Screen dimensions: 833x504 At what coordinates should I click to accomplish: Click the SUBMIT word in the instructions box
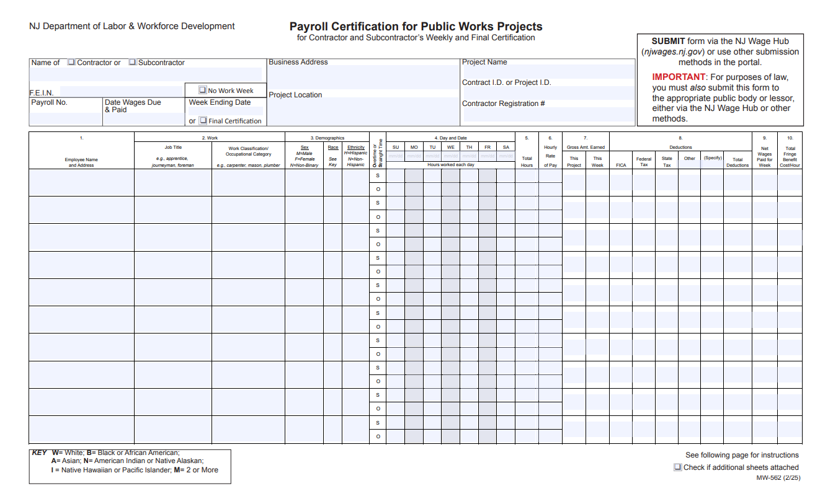pos(668,42)
